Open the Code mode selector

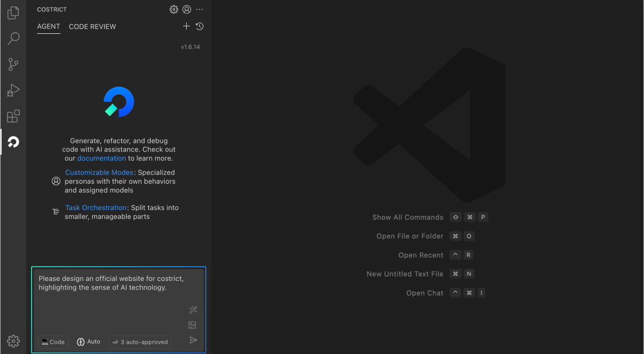[x=53, y=342]
